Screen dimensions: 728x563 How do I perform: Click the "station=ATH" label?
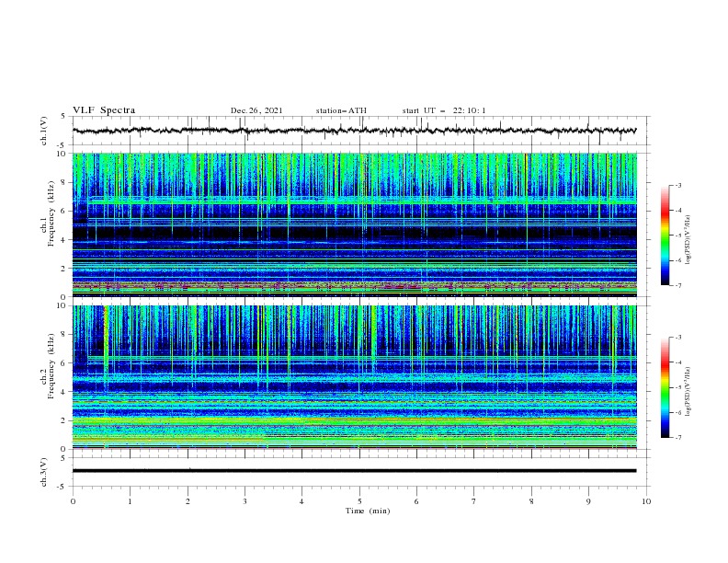(x=341, y=110)
